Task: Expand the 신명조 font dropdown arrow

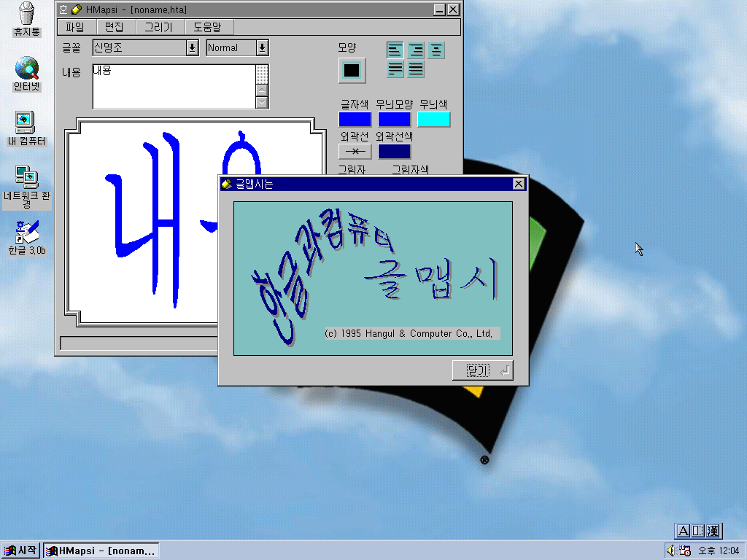Action: coord(192,47)
